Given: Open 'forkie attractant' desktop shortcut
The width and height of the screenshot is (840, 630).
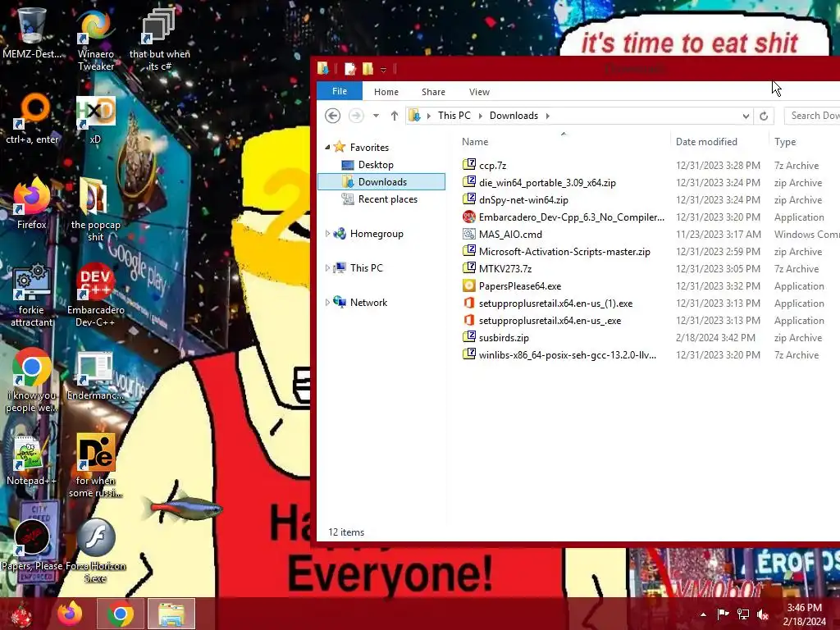Looking at the screenshot, I should pyautogui.click(x=32, y=294).
